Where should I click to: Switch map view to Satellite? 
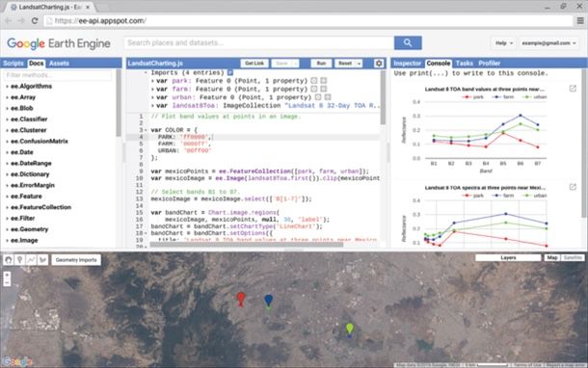pos(573,258)
